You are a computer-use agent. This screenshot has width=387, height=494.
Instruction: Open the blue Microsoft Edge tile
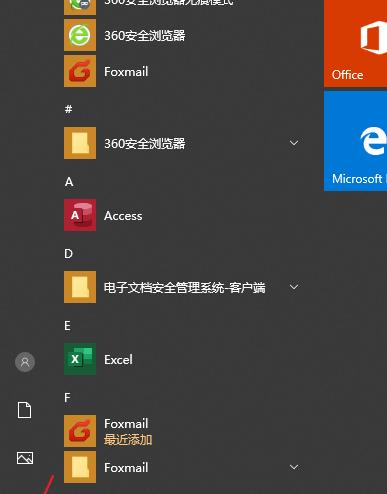(355, 141)
